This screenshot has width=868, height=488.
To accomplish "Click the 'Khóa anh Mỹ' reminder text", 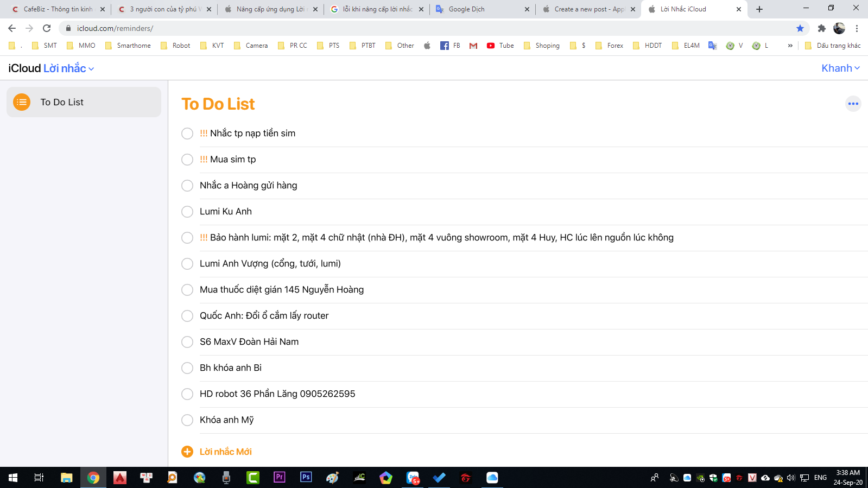I will 227,420.
